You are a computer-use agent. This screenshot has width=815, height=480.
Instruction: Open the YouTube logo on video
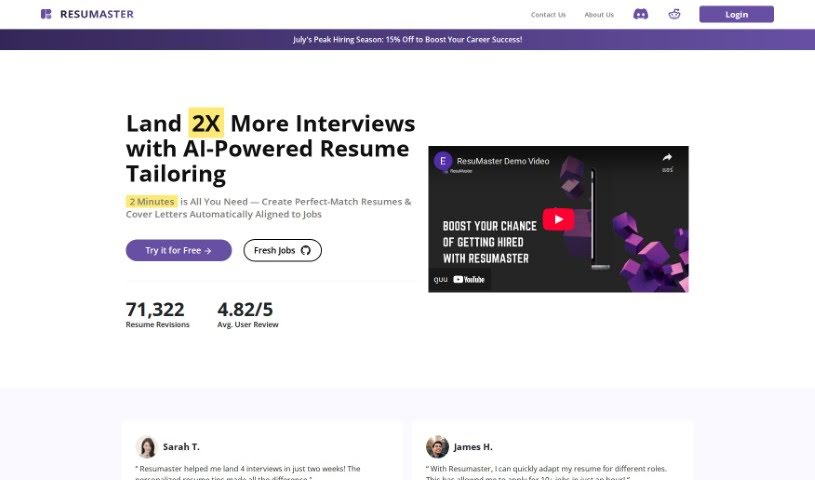pos(469,279)
